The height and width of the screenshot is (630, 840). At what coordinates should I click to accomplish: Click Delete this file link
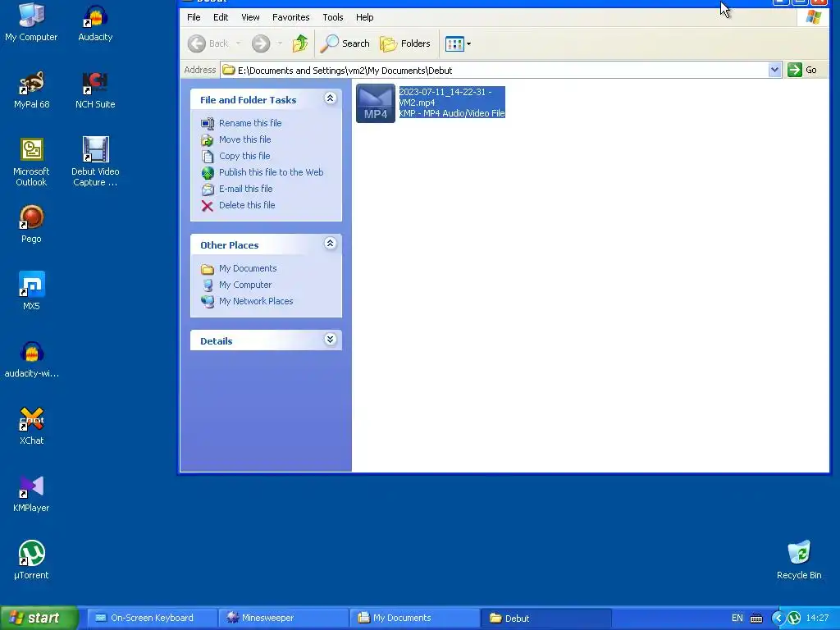point(247,205)
